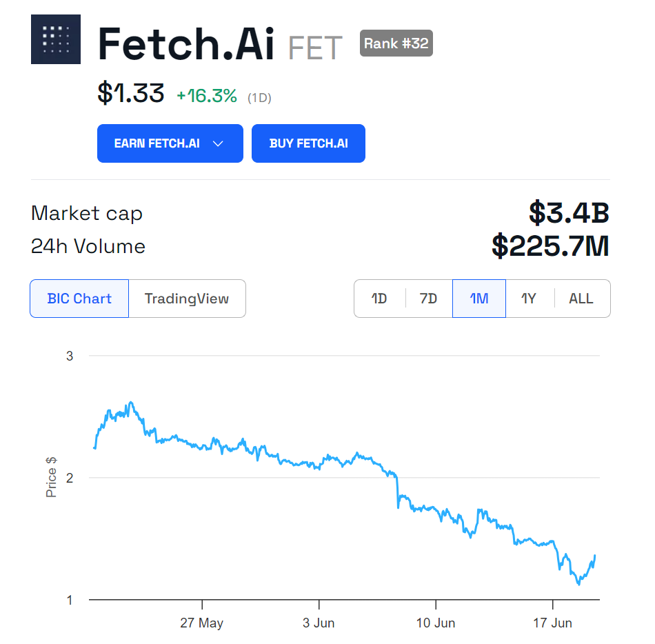This screenshot has width=655, height=644.
Task: Click the Fetch.Ai logo icon
Action: coord(56,39)
